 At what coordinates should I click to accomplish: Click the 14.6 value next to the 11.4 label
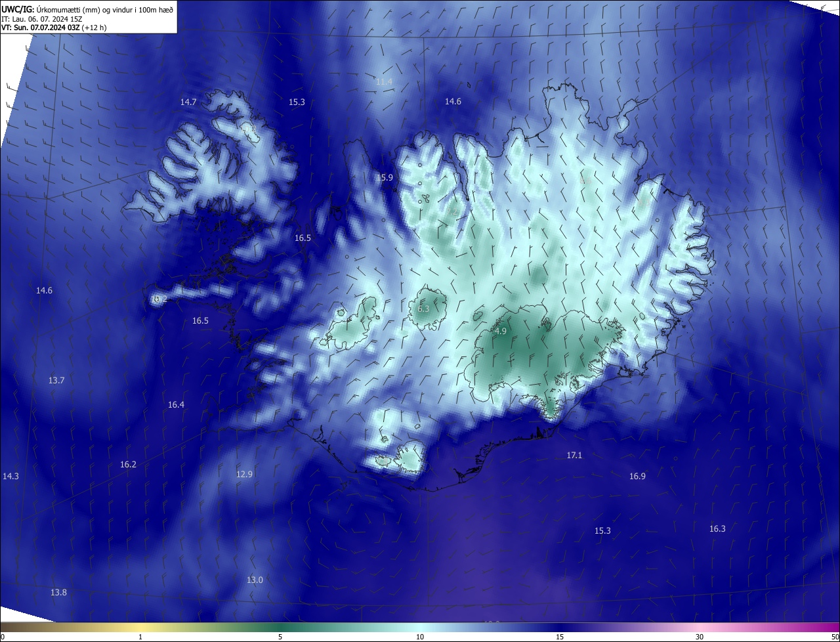(453, 101)
